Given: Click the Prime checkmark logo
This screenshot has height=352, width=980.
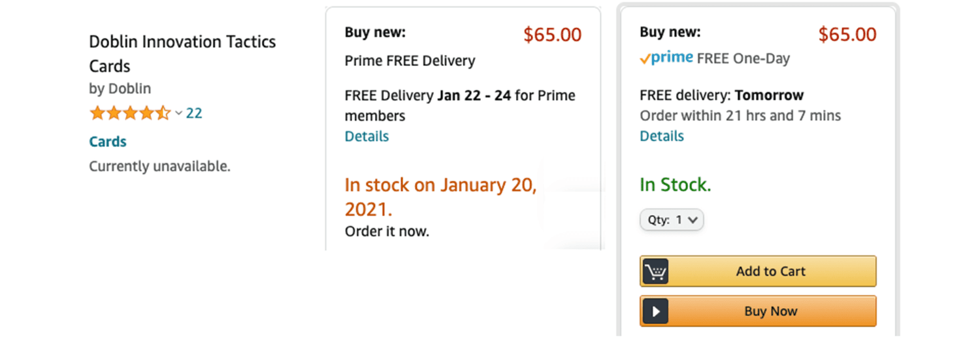Looking at the screenshot, I should [666, 58].
